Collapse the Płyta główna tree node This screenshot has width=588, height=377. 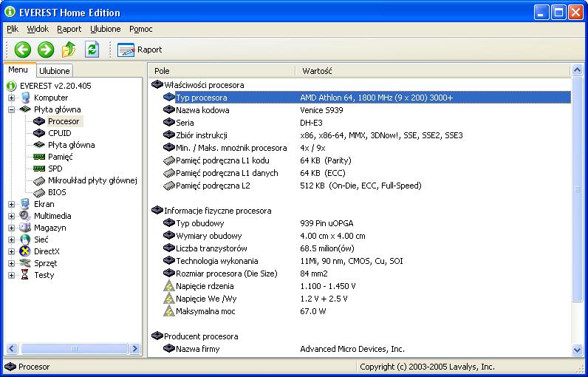11,109
